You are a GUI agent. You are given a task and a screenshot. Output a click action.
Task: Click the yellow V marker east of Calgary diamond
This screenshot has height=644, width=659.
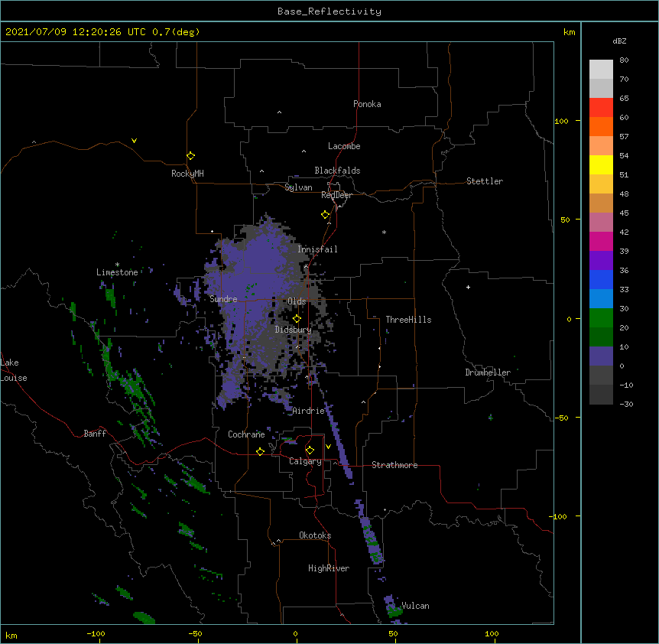tap(328, 447)
